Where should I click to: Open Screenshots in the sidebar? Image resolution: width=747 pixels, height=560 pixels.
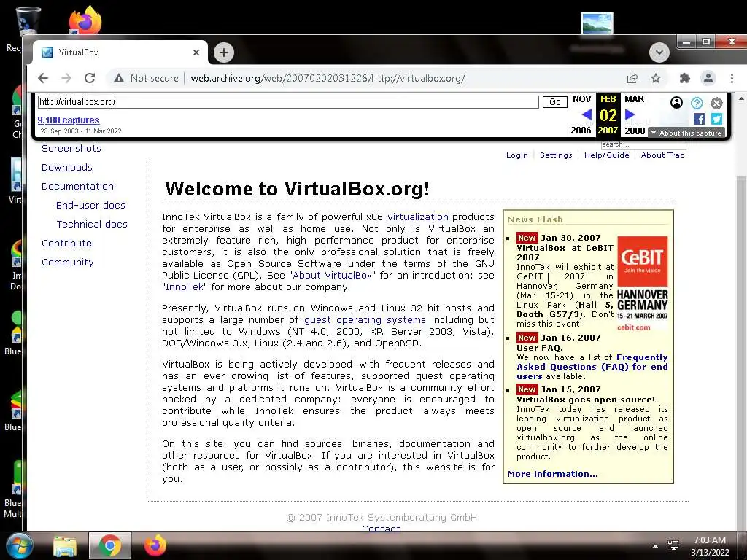tap(71, 148)
